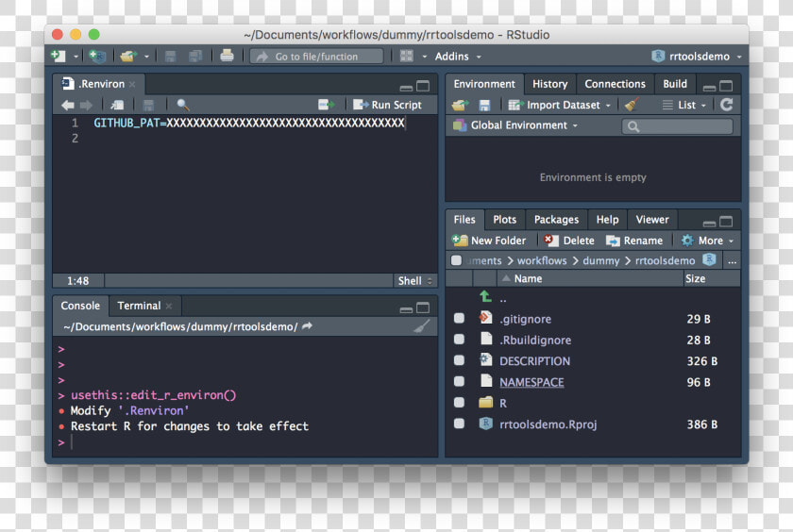Image resolution: width=793 pixels, height=532 pixels.
Task: Clear environment objects with broom icon
Action: (632, 105)
